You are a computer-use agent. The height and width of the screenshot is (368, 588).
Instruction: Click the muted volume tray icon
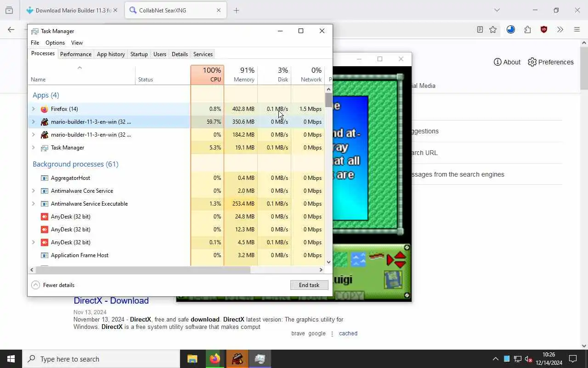(528, 359)
